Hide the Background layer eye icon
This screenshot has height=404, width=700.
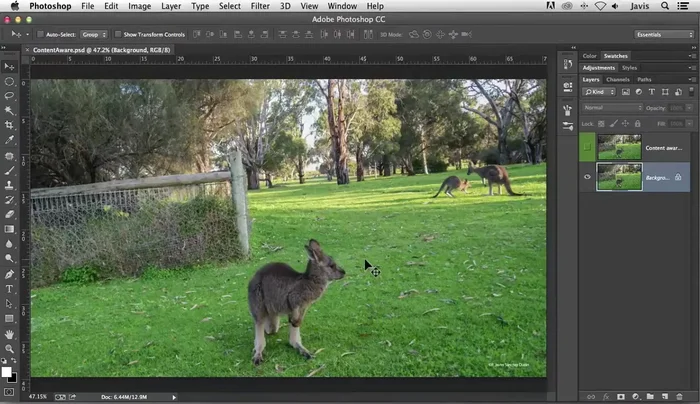click(x=587, y=177)
